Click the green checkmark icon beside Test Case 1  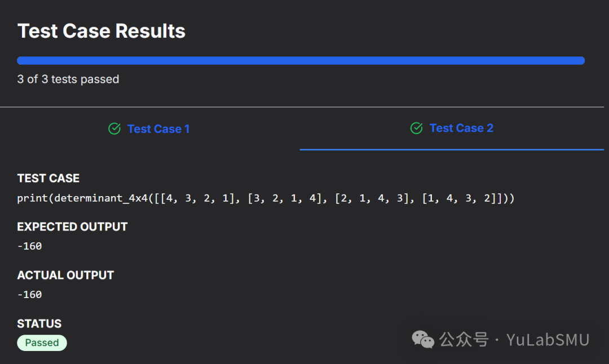(114, 129)
